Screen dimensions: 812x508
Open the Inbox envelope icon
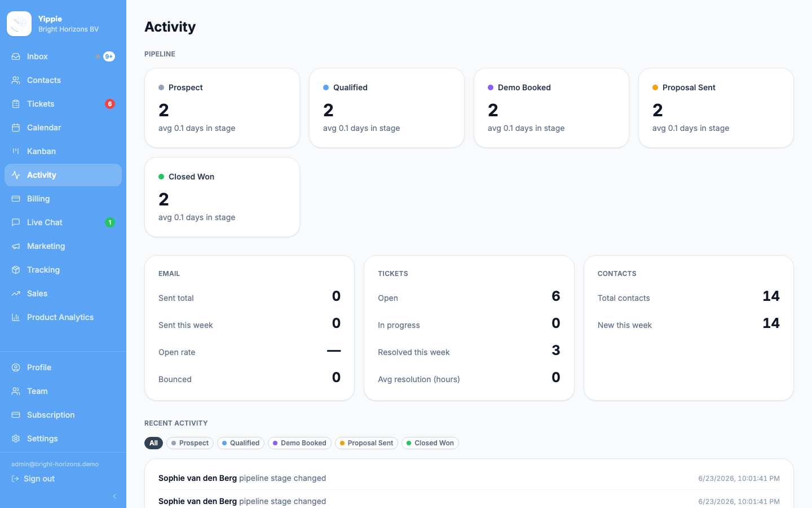coord(16,56)
